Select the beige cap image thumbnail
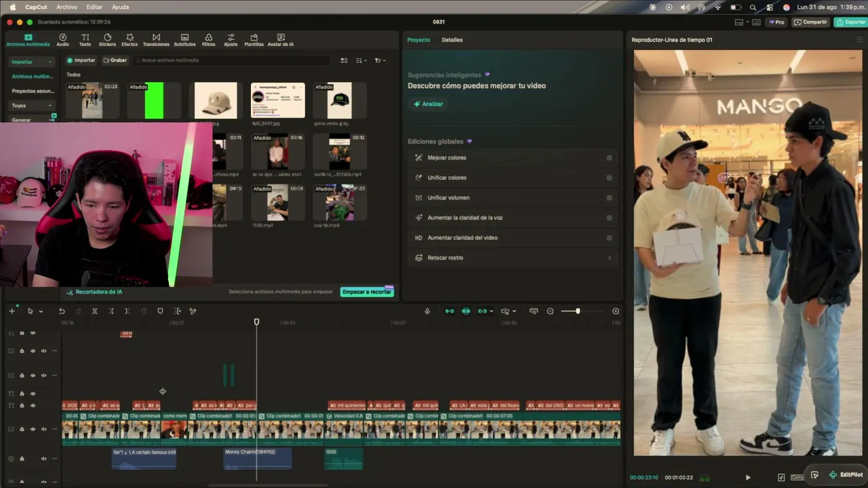 click(x=216, y=101)
